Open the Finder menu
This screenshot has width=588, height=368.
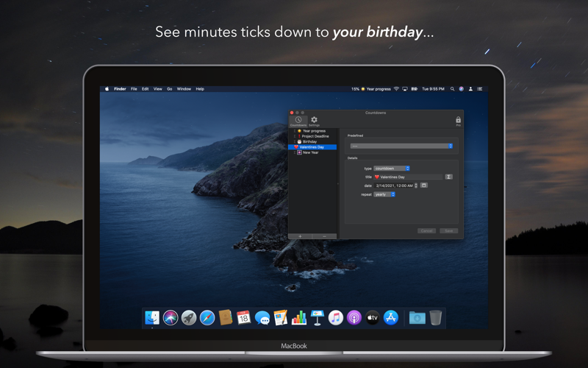pyautogui.click(x=120, y=89)
